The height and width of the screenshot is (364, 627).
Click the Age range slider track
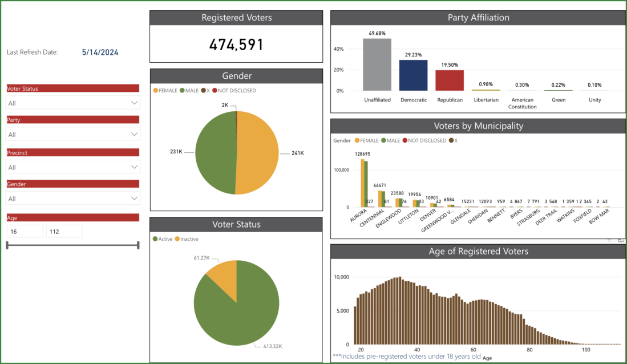click(x=72, y=244)
